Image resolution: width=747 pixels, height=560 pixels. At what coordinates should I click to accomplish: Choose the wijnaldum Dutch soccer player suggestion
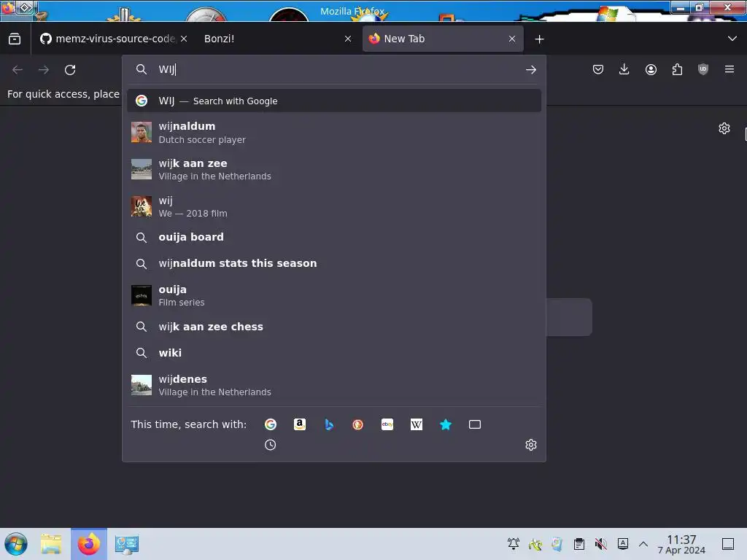[x=334, y=133]
